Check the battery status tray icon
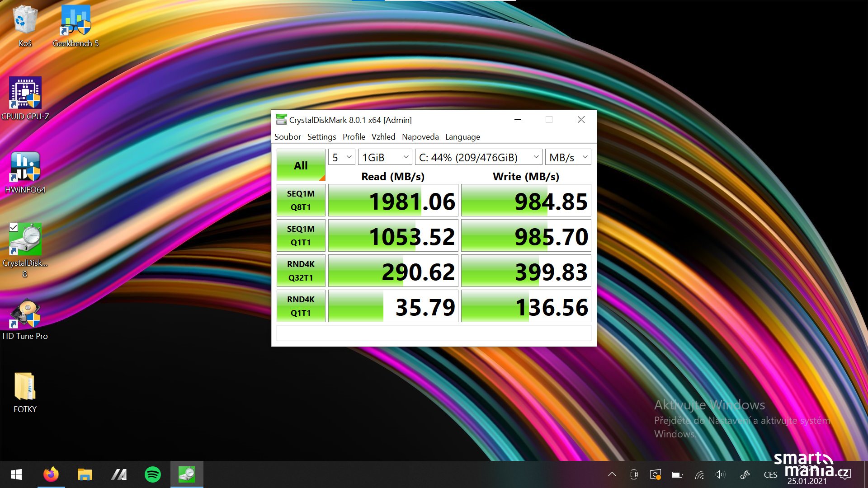The image size is (868, 488). [x=677, y=474]
